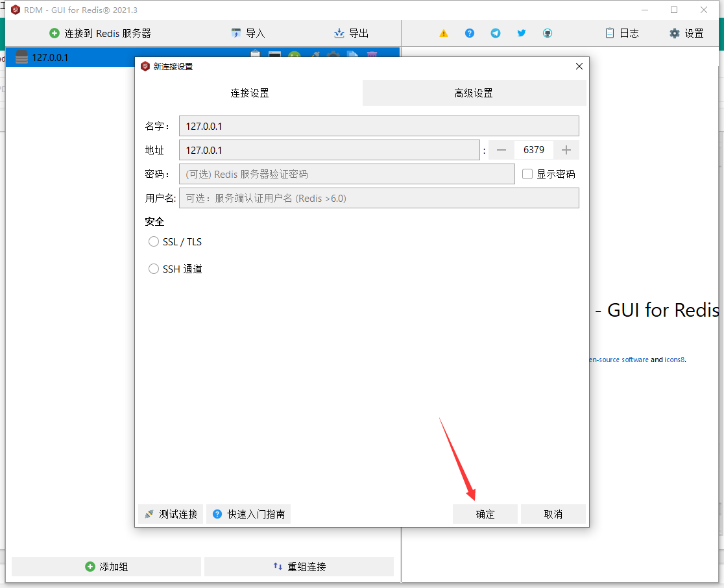Image resolution: width=724 pixels, height=588 pixels.
Task: Decrease port number with minus button
Action: [x=501, y=150]
